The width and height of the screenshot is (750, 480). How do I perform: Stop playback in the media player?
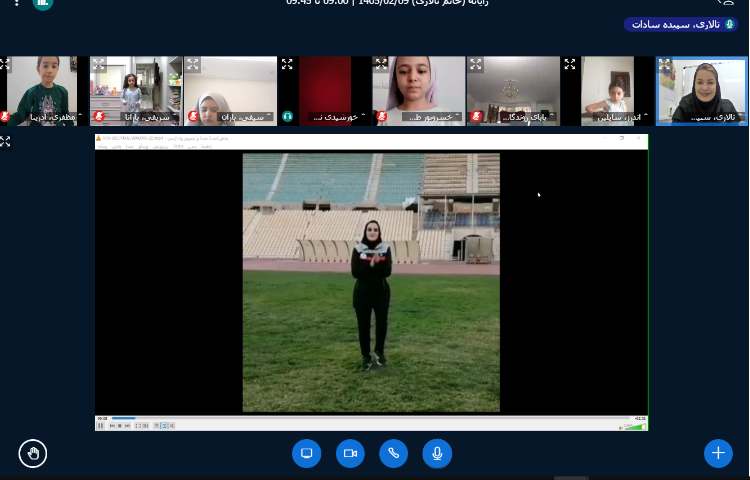click(120, 425)
